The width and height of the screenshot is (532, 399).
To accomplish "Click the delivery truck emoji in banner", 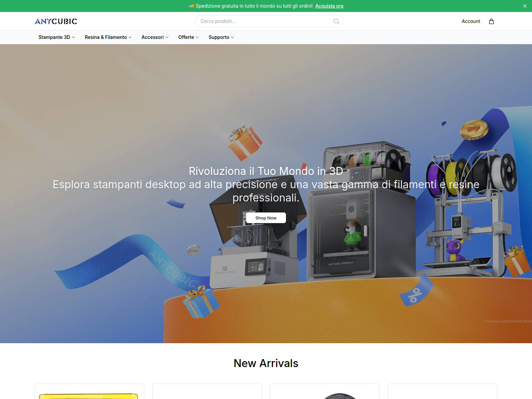I will [191, 6].
